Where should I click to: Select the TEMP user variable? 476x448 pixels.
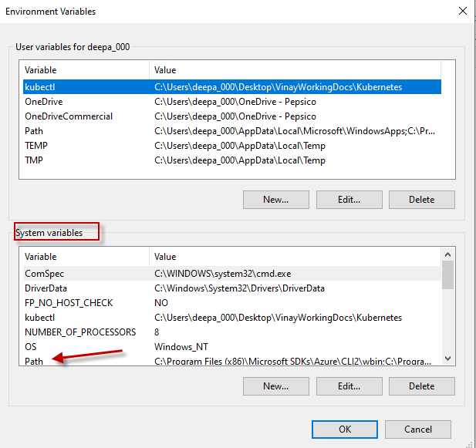pyautogui.click(x=232, y=146)
